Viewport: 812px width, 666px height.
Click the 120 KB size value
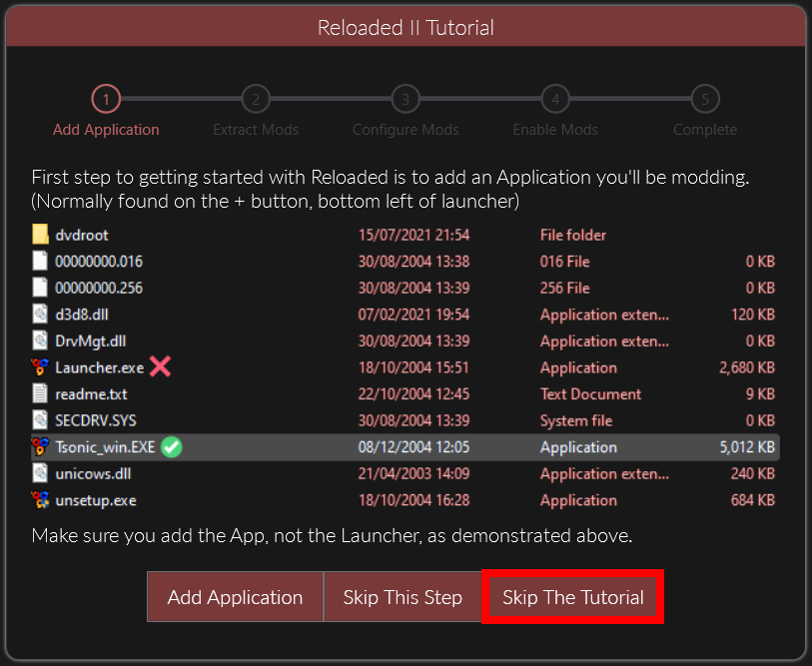(x=753, y=315)
